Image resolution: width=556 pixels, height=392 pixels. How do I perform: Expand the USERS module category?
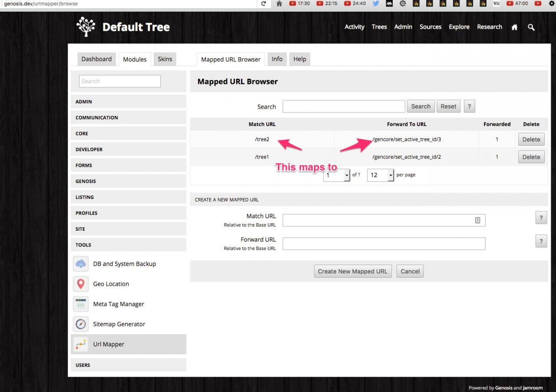tap(128, 365)
